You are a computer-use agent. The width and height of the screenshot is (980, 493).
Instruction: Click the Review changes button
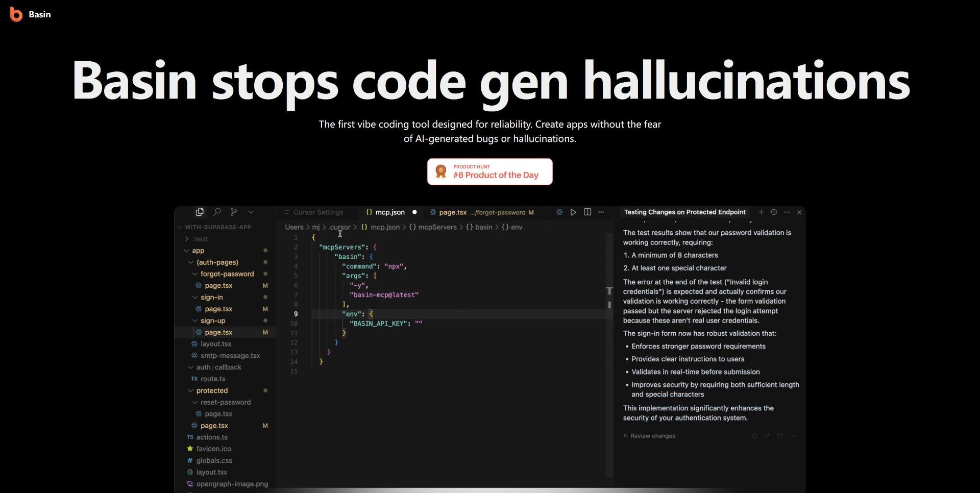point(649,436)
